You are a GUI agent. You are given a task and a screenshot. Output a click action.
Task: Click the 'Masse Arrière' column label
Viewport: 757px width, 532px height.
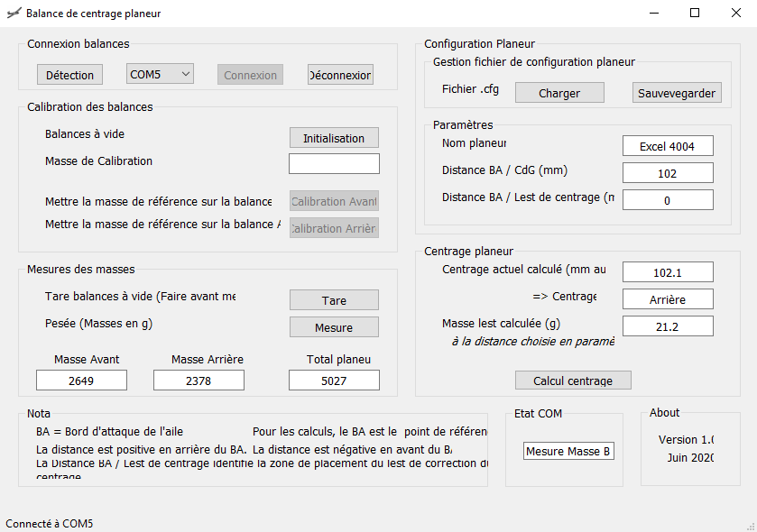208,359
